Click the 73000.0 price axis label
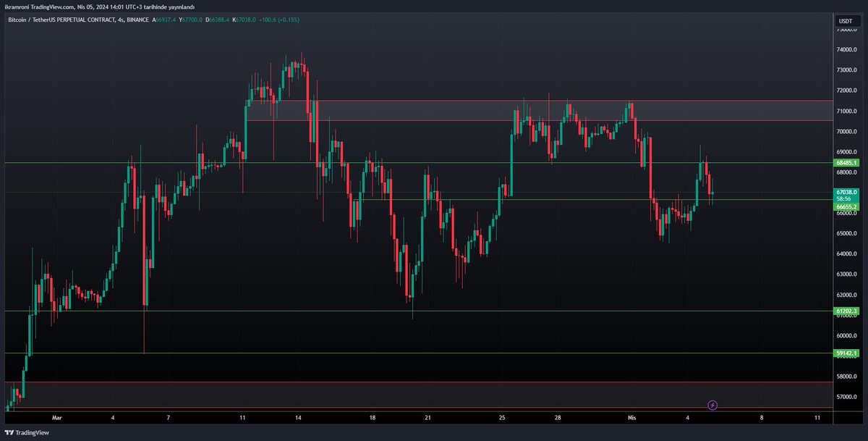 click(846, 70)
